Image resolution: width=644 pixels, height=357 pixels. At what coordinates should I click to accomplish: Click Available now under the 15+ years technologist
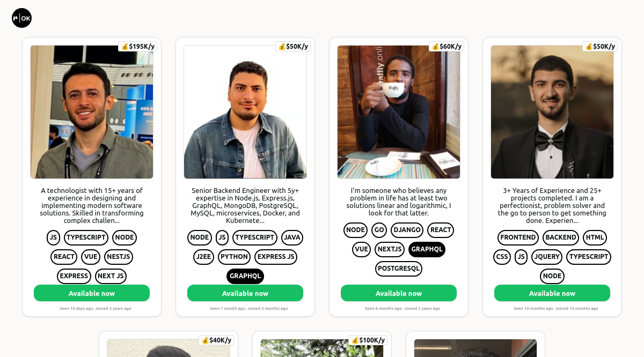point(92,293)
